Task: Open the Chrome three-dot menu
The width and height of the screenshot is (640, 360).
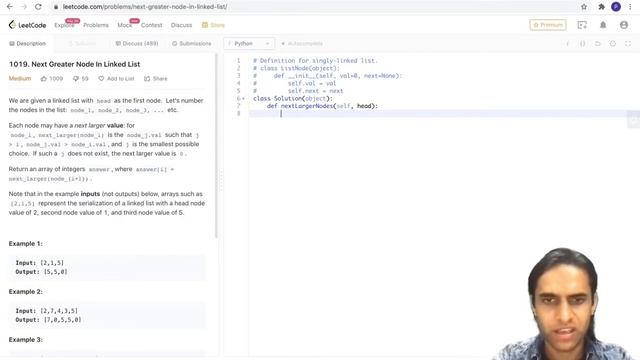Action: 630,7
